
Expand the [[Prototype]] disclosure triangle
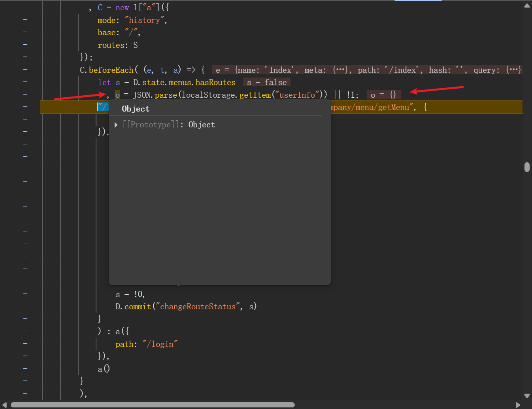pos(116,125)
